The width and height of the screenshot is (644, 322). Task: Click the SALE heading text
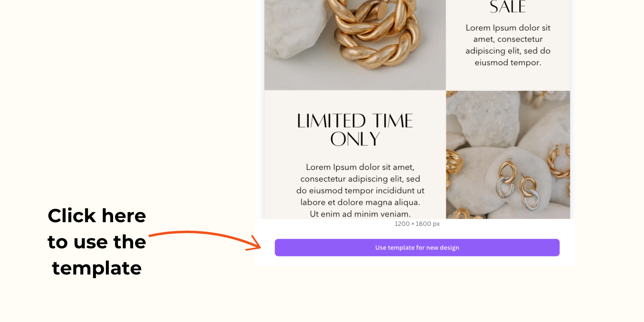pos(508,7)
